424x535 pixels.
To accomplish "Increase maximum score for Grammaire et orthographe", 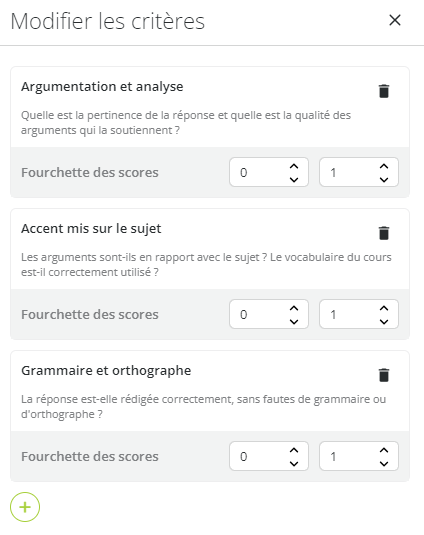I will point(384,450).
